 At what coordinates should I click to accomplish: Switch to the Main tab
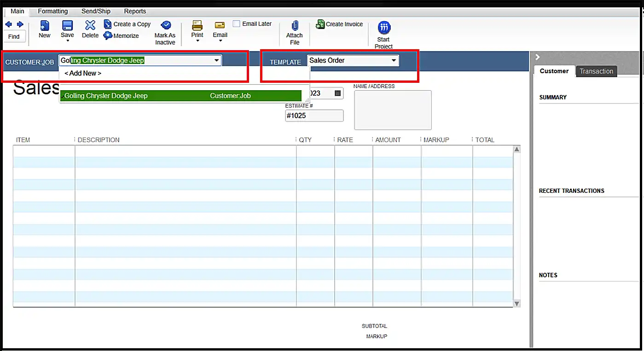(17, 11)
